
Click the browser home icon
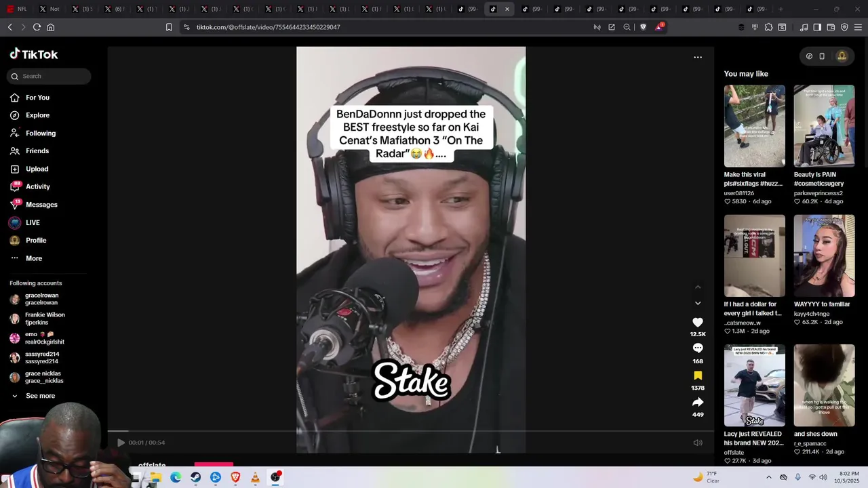tap(50, 27)
